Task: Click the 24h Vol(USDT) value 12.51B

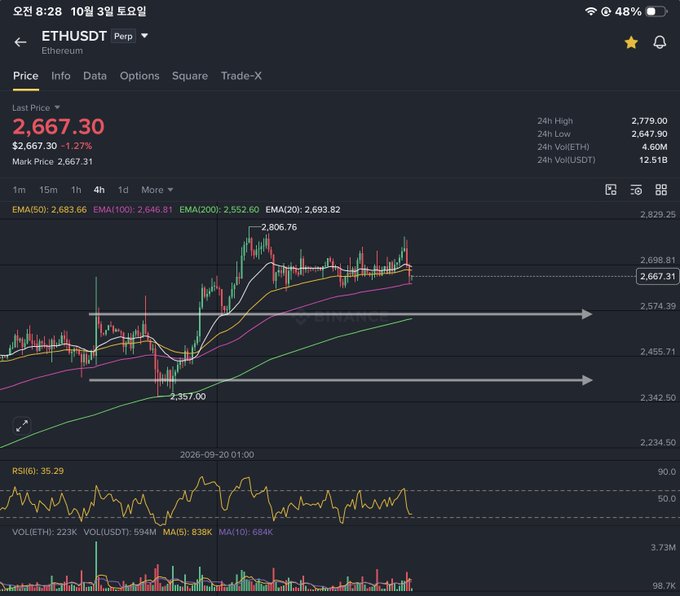Action: click(653, 160)
